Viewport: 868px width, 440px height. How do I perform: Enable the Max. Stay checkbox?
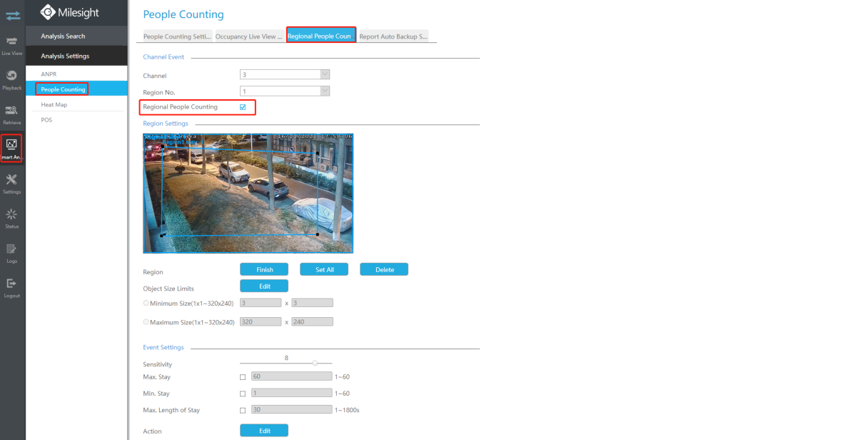pos(243,376)
